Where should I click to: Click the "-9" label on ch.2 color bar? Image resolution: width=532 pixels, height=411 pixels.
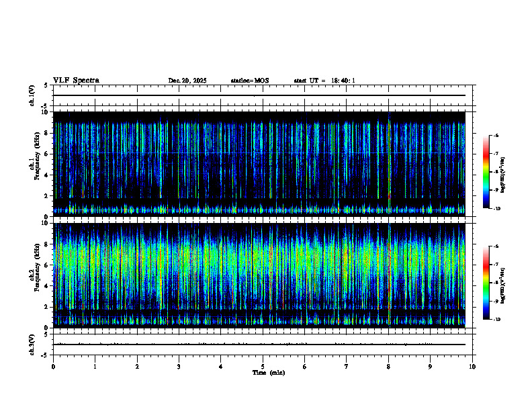point(496,301)
